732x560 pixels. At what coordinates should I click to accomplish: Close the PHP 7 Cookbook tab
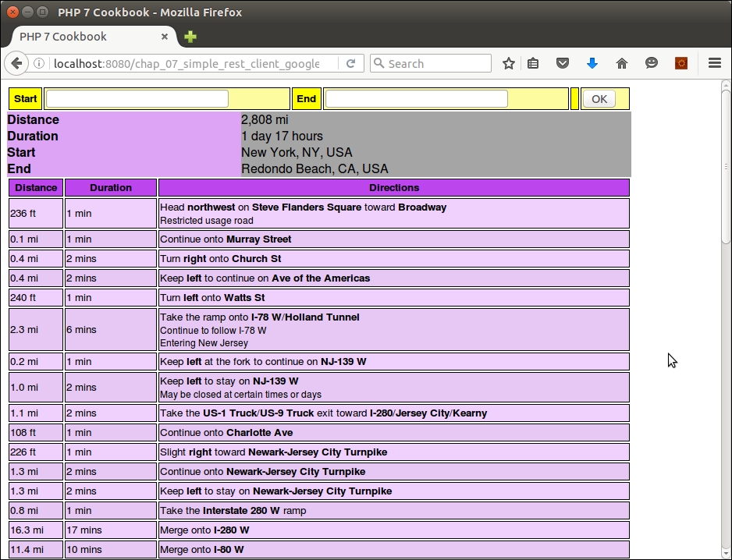click(x=165, y=37)
